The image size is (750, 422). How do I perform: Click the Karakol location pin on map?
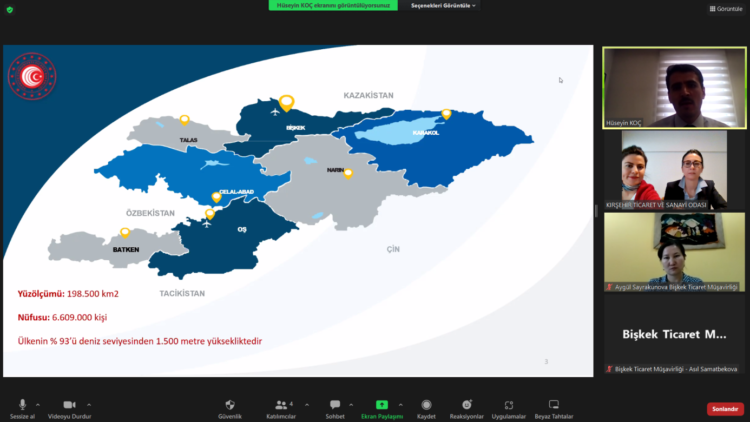click(446, 114)
